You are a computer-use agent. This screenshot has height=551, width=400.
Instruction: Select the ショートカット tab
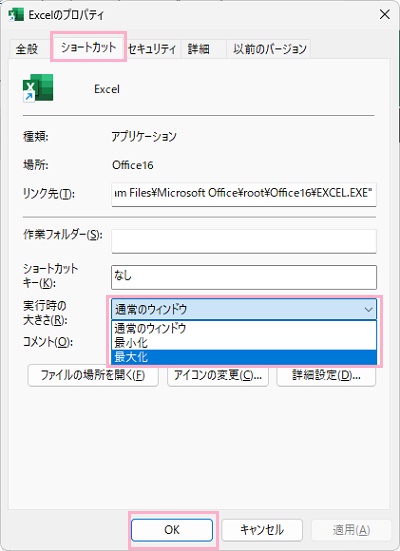88,47
